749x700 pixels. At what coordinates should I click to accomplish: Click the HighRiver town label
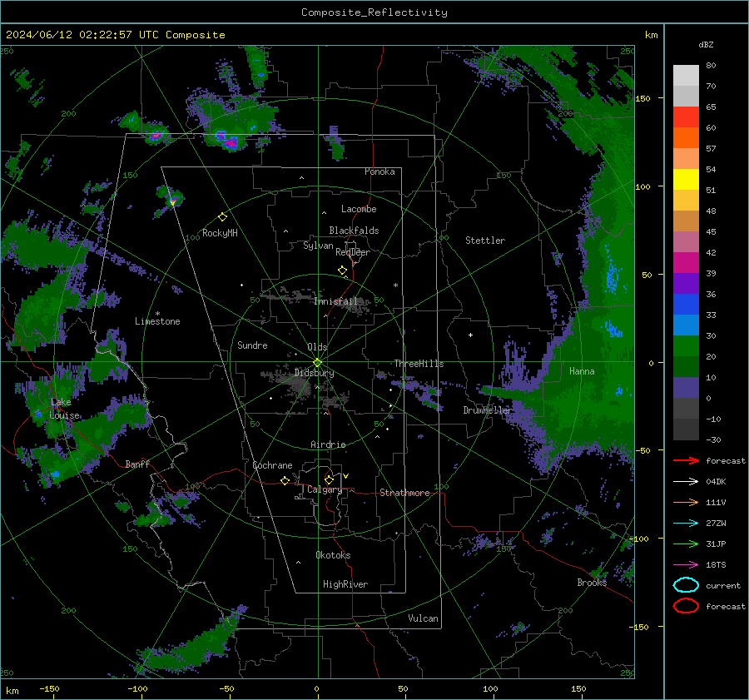tap(345, 584)
